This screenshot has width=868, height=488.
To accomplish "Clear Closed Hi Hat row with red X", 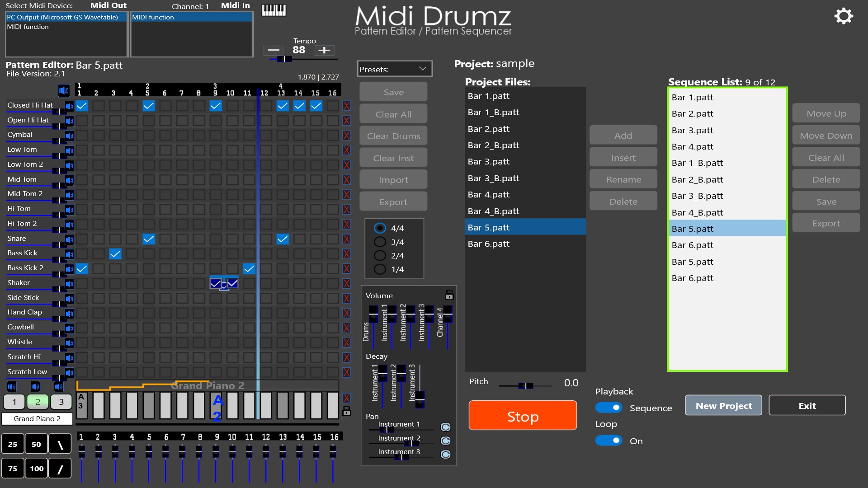I will 347,106.
